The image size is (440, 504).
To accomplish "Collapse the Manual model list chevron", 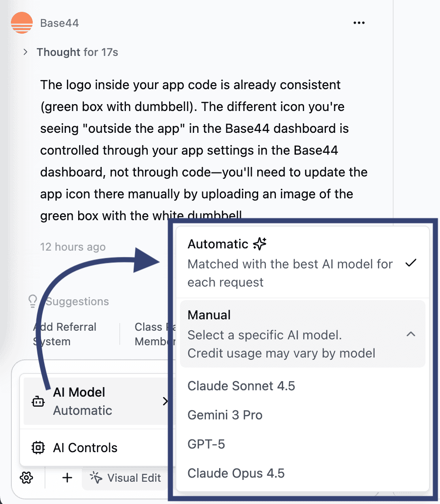I will click(x=411, y=334).
